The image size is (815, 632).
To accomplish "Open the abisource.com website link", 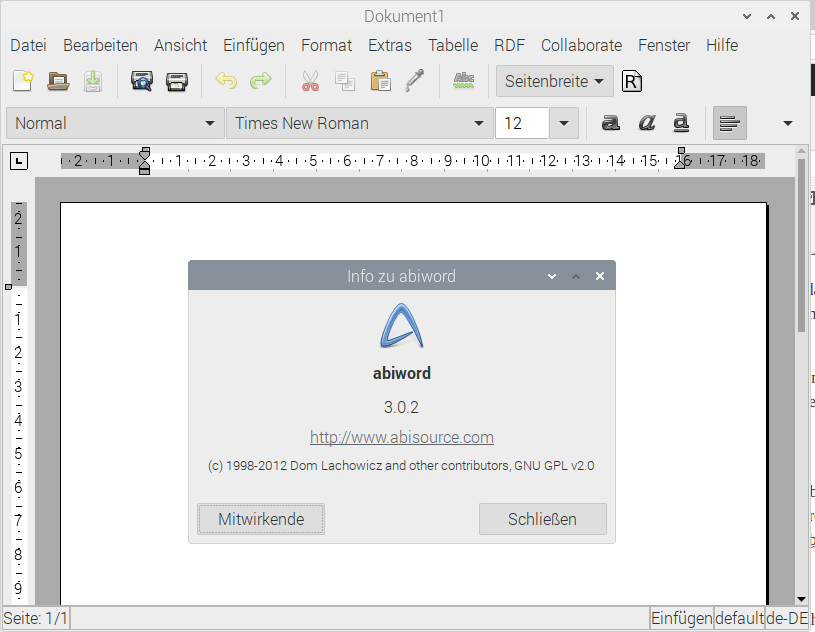I will [402, 437].
